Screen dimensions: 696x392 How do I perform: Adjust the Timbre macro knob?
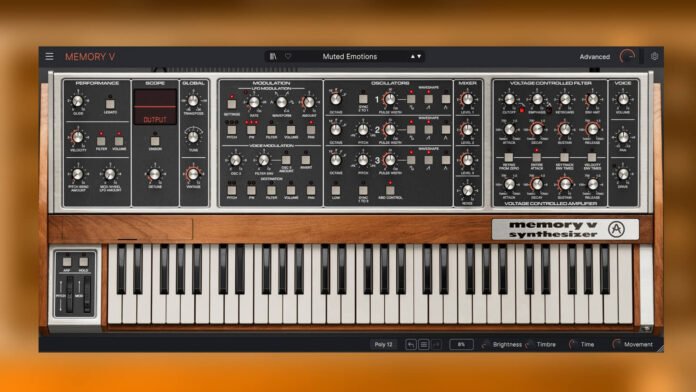point(529,344)
